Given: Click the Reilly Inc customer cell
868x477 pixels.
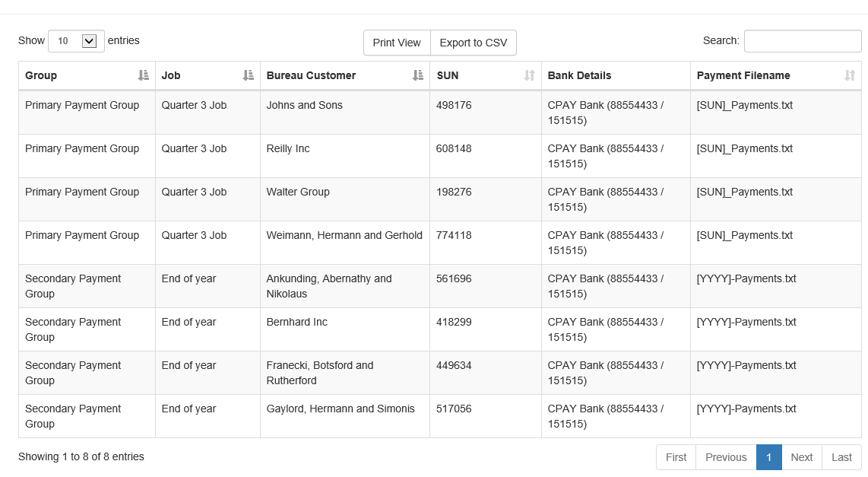Looking at the screenshot, I should (x=288, y=149).
